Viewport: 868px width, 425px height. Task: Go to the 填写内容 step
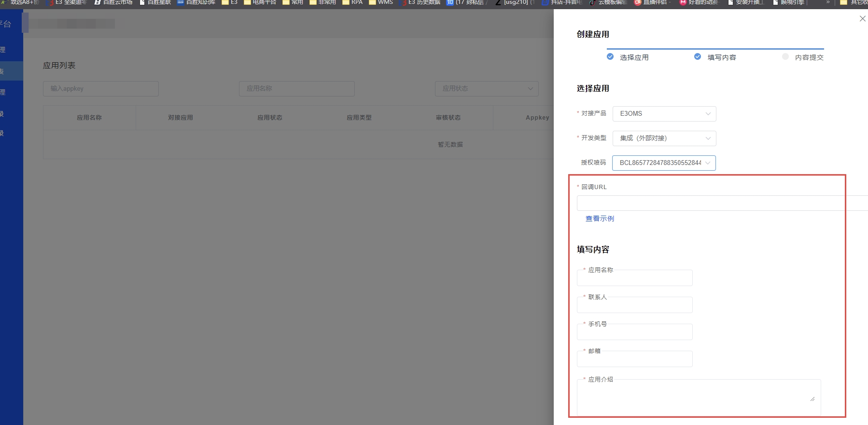715,57
